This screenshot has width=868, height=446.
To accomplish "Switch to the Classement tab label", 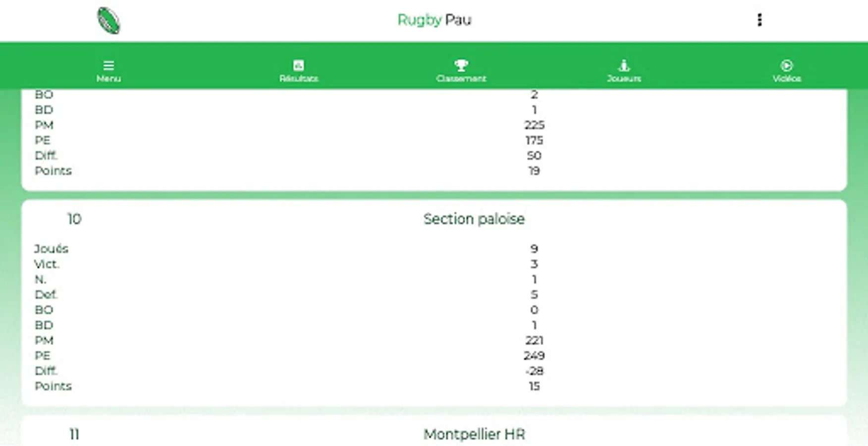I will pyautogui.click(x=461, y=79).
